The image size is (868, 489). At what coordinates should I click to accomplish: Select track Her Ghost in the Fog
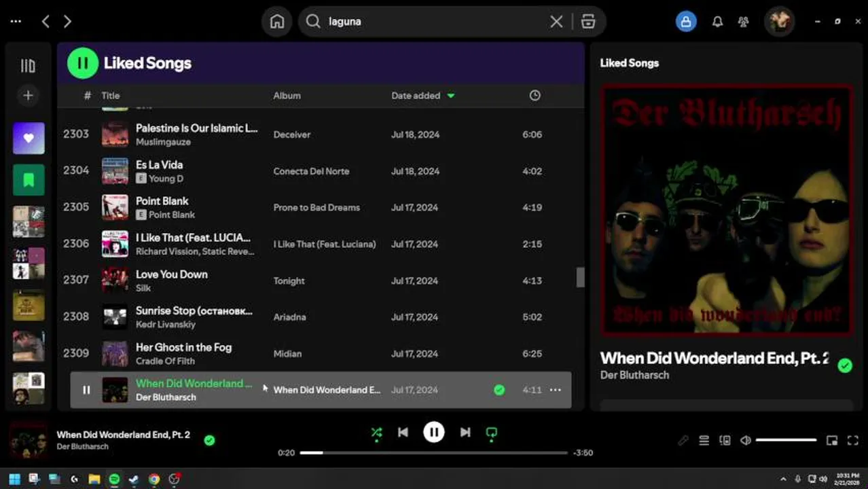click(183, 348)
